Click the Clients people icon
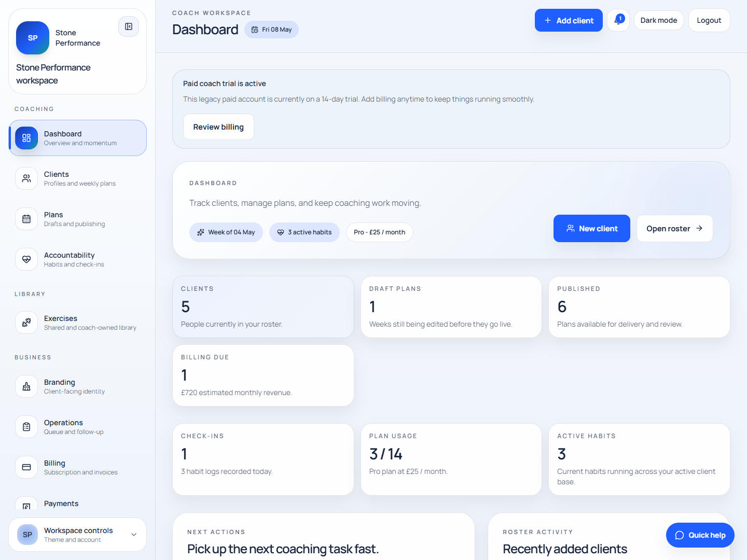Viewport: 747px width, 560px height. coord(26,178)
